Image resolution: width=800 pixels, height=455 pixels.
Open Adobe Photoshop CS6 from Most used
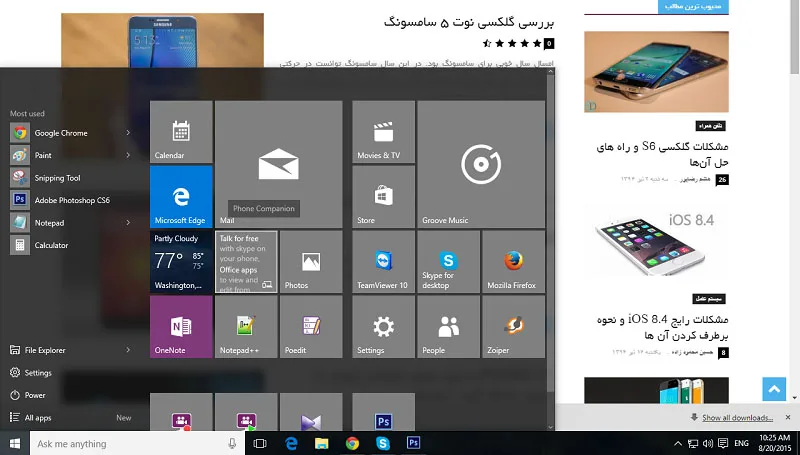pos(71,200)
